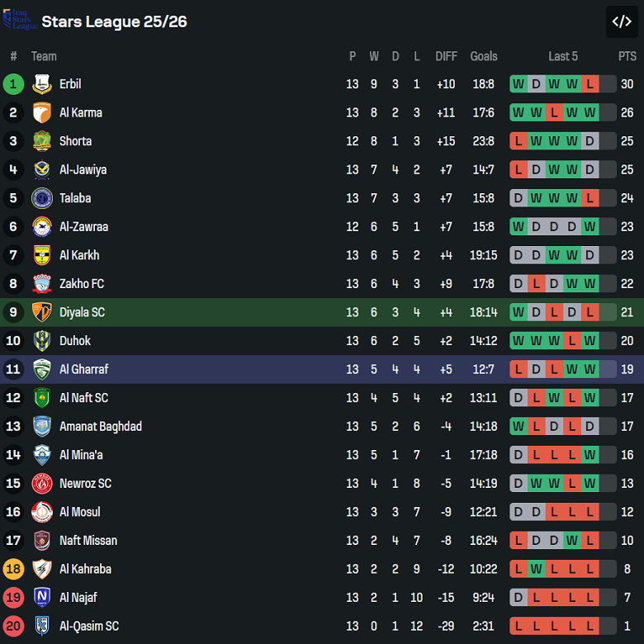Click the Diyala SC club crest
644x644 pixels.
click(x=42, y=312)
